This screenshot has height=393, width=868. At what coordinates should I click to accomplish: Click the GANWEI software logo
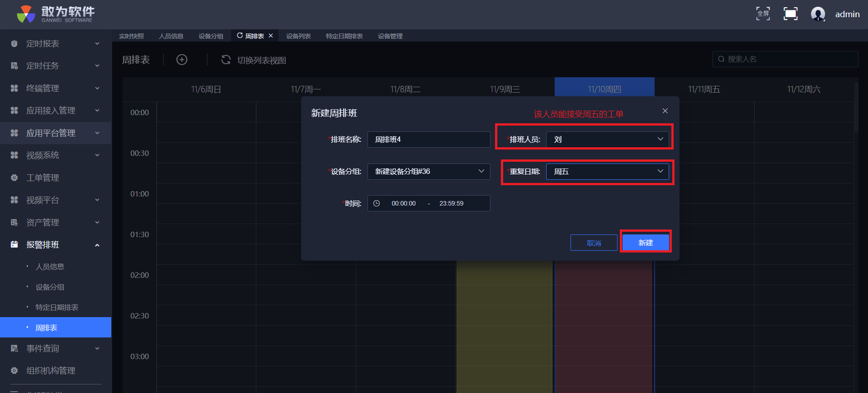(56, 14)
